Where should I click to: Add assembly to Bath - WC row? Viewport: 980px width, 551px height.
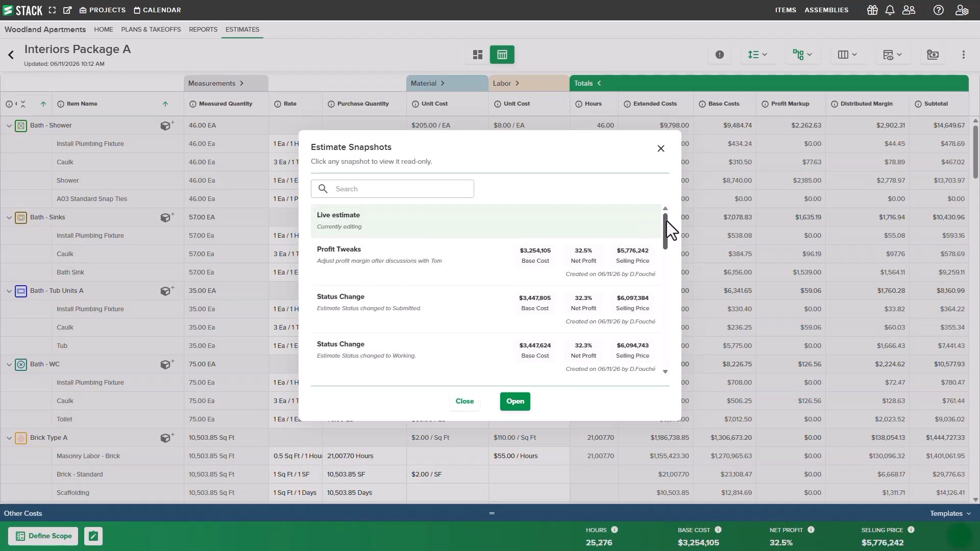pos(167,364)
